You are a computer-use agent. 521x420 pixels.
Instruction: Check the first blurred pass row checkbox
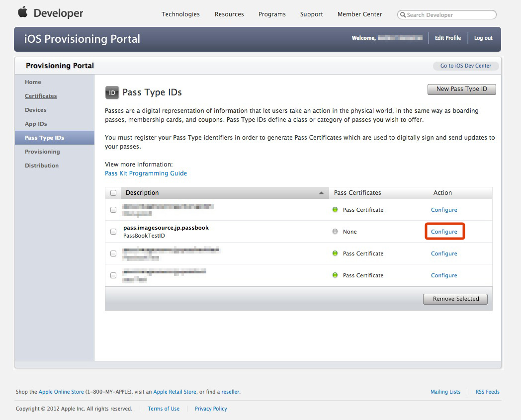tap(113, 210)
